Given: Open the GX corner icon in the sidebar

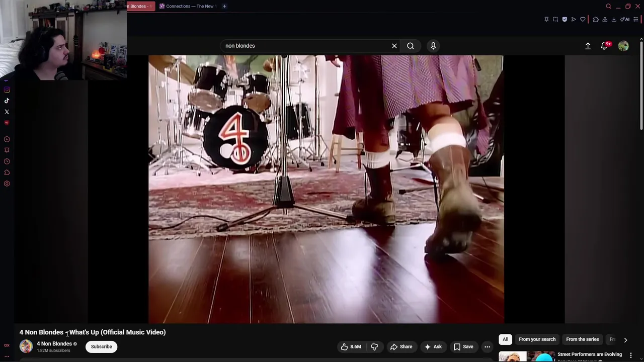Looking at the screenshot, I should [x=7, y=345].
